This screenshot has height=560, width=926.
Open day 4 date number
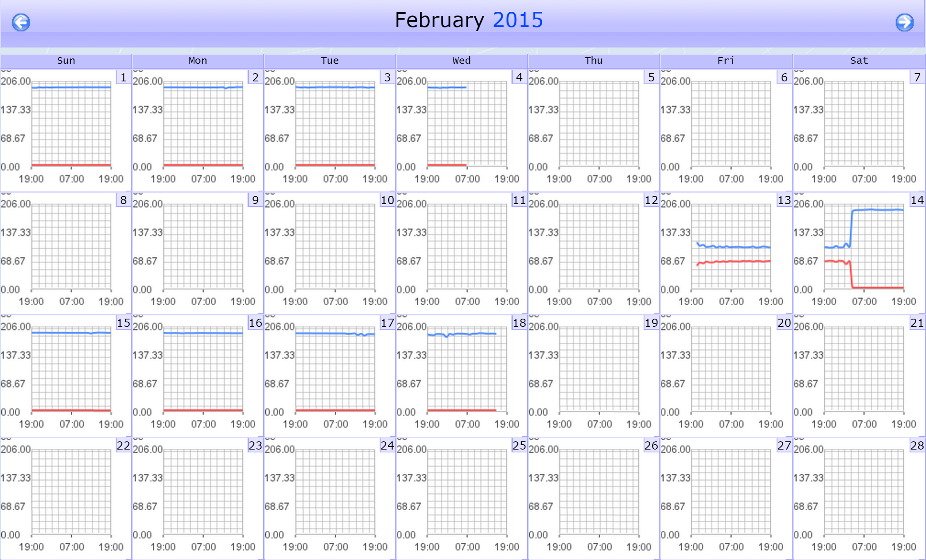[x=519, y=77]
